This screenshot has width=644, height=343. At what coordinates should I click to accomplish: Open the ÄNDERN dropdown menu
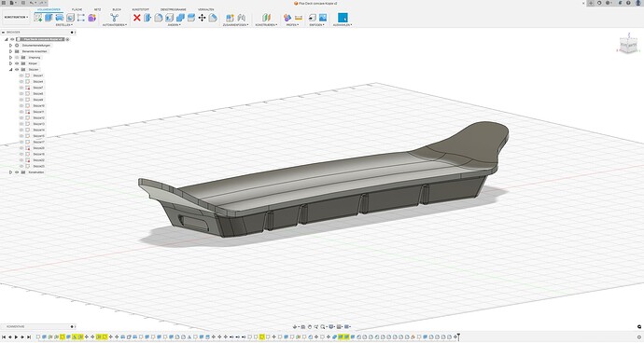click(x=175, y=25)
